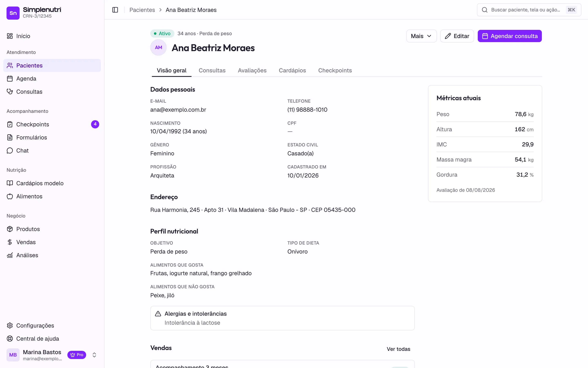This screenshot has height=368, width=588.
Task: Click the Análises chart icon
Action: tap(10, 255)
